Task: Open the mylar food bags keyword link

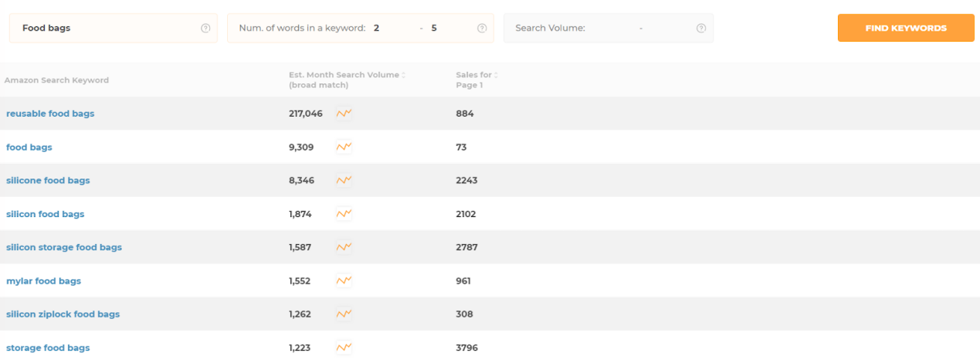Action: pos(43,281)
